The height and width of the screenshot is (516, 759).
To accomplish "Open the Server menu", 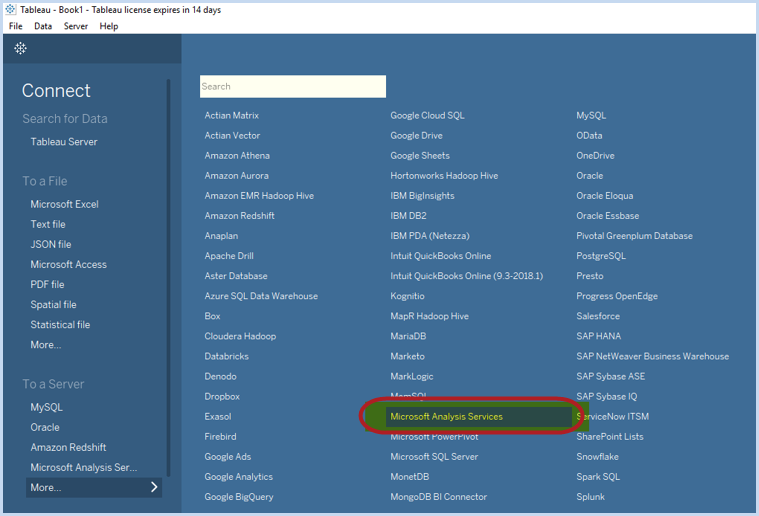I will tap(76, 26).
